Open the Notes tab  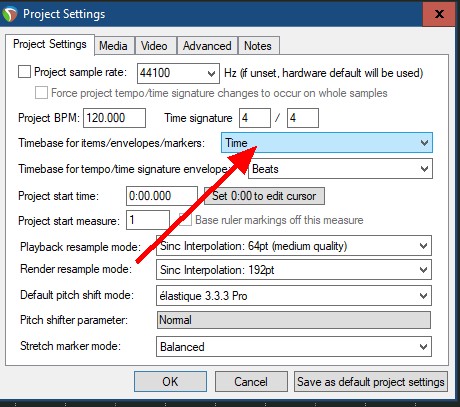258,46
